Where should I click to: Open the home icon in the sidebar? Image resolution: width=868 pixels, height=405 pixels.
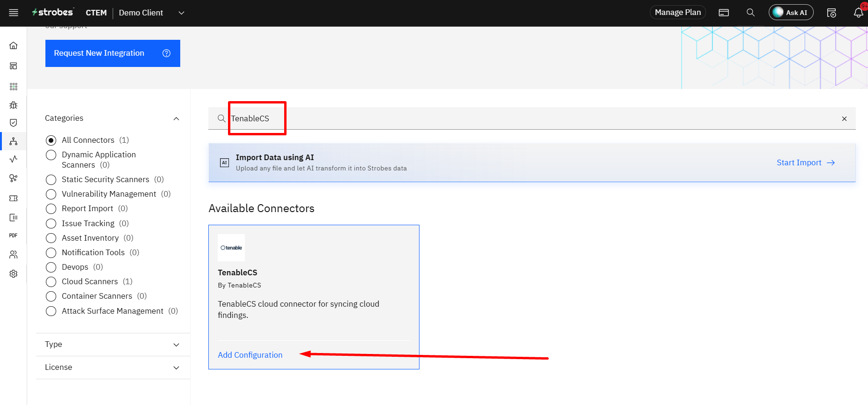[x=14, y=45]
